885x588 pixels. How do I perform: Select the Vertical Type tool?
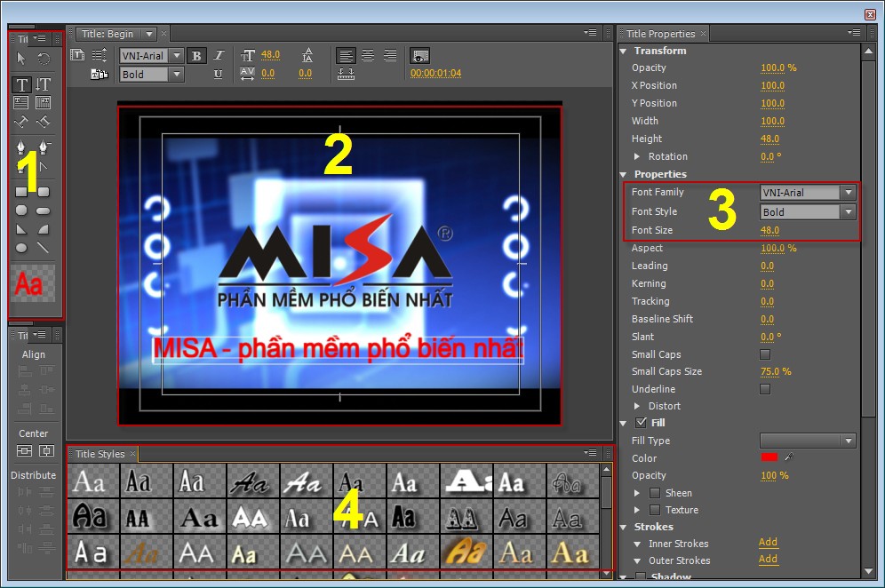[44, 84]
